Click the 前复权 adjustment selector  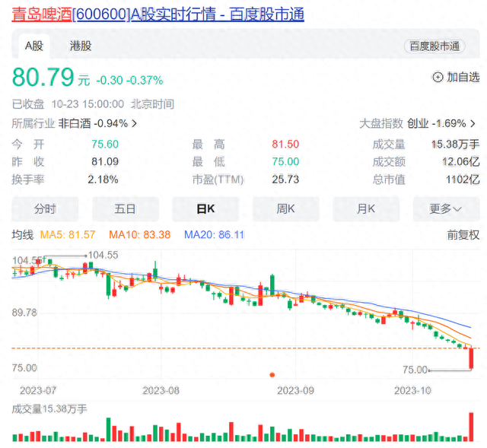pos(463,235)
